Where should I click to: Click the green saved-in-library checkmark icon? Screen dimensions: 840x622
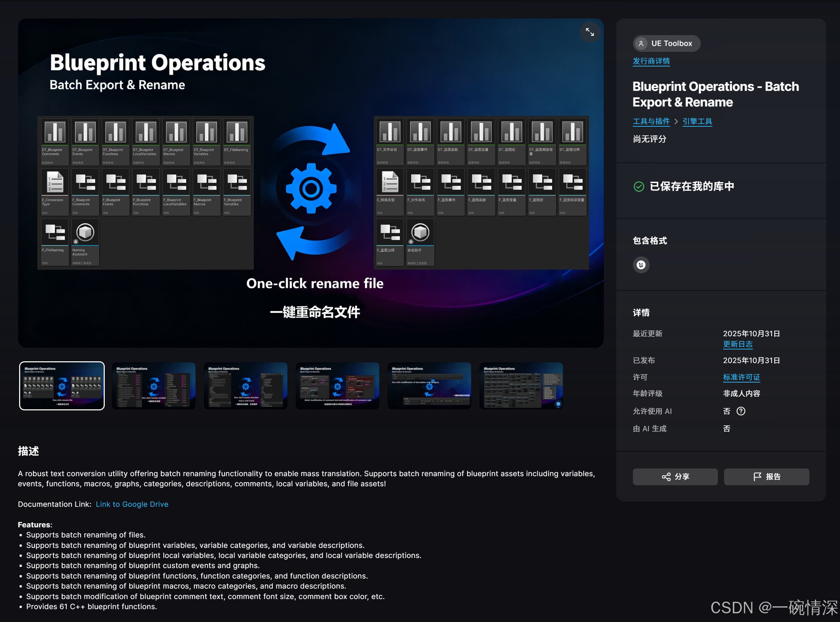click(x=639, y=186)
